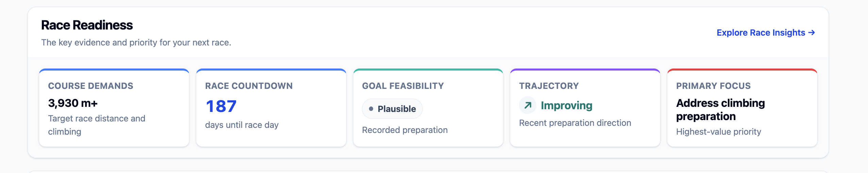Click the Improving trajectory label

click(x=567, y=105)
